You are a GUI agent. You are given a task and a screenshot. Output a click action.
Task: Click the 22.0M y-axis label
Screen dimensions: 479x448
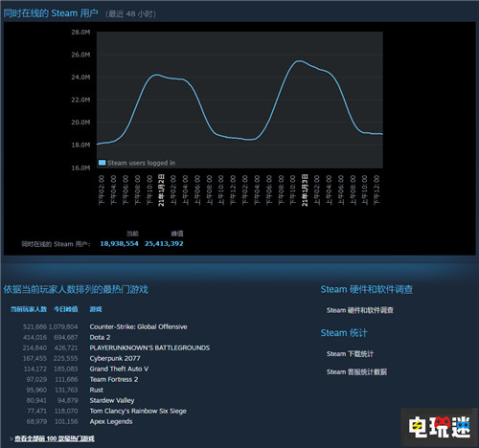point(80,100)
